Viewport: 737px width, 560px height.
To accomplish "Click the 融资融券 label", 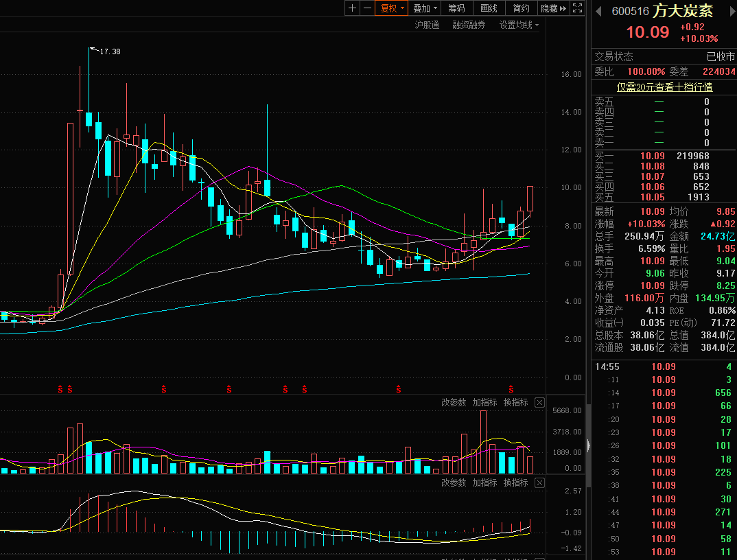I will click(x=469, y=25).
